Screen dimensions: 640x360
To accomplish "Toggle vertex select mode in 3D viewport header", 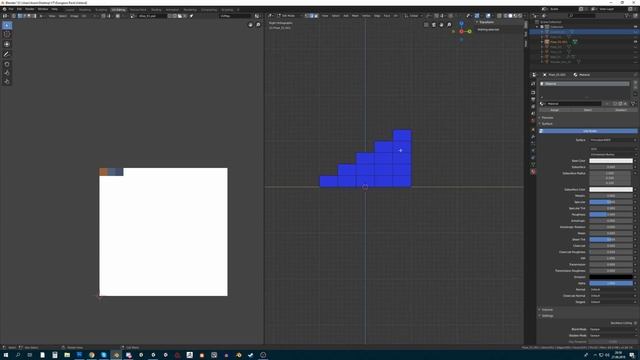I will point(307,16).
